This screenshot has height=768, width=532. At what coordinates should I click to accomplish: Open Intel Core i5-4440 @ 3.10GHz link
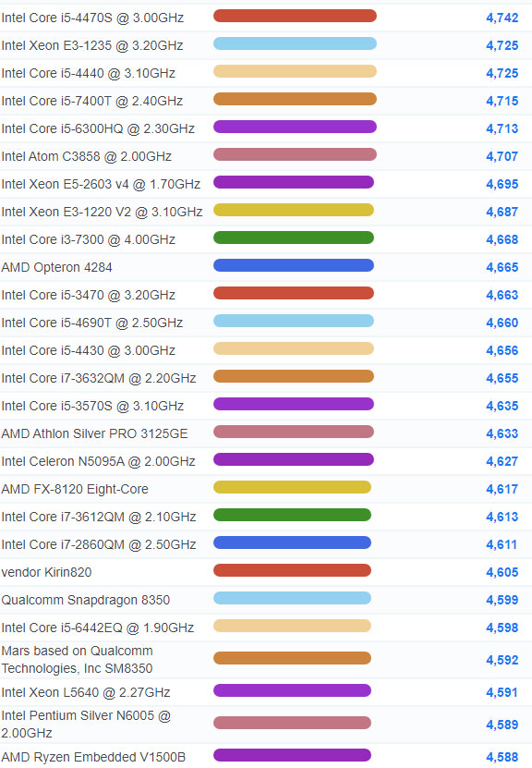pyautogui.click(x=88, y=73)
